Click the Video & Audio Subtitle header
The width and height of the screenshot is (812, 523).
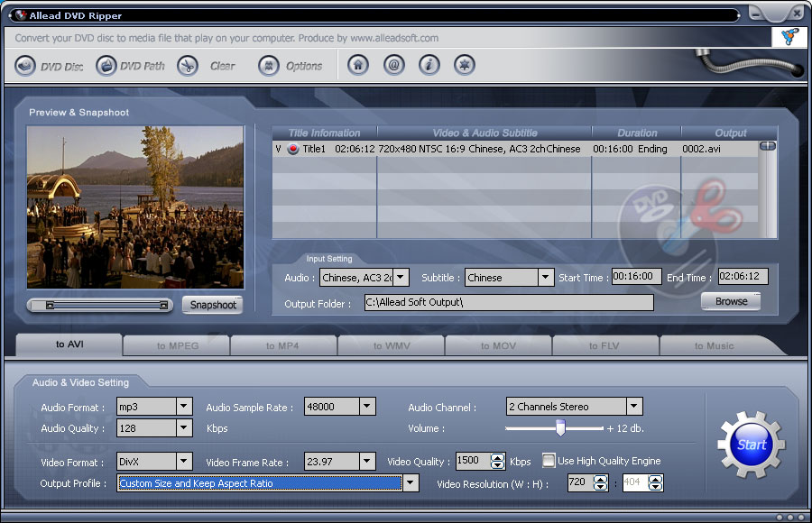click(x=484, y=133)
